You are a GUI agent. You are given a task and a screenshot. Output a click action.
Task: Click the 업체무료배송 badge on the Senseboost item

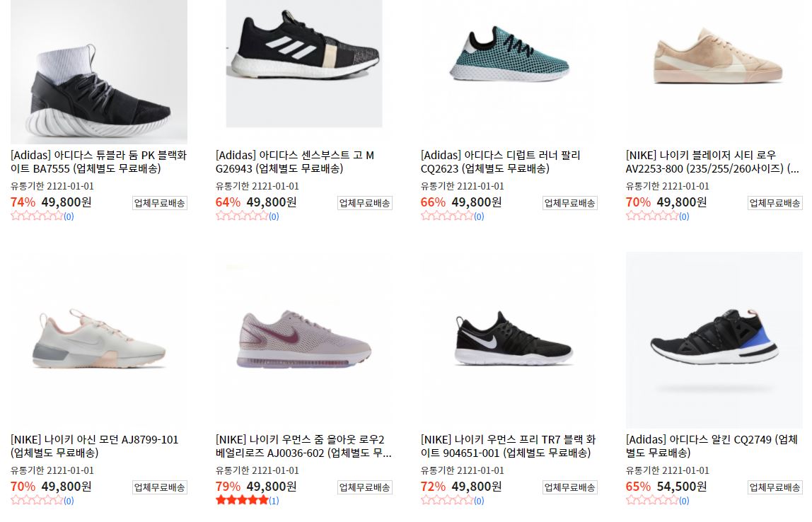[x=364, y=203]
